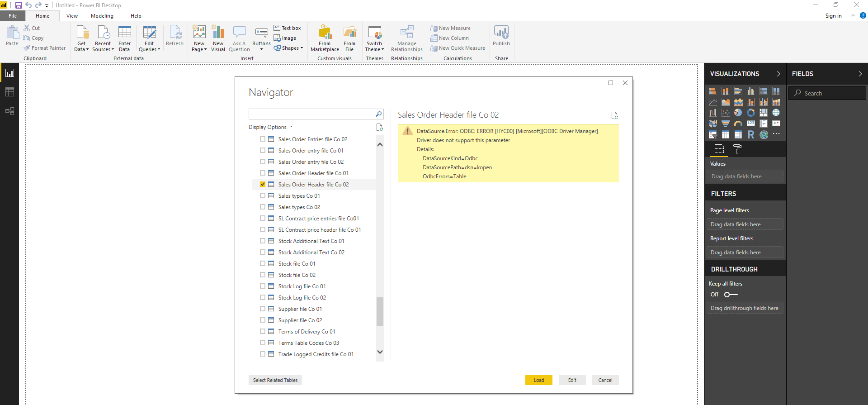This screenshot has height=405, width=868.
Task: Open the Modeling ribbon tab
Action: [102, 16]
